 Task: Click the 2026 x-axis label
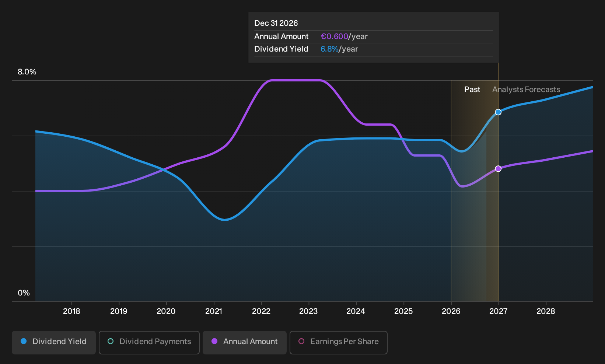point(451,311)
